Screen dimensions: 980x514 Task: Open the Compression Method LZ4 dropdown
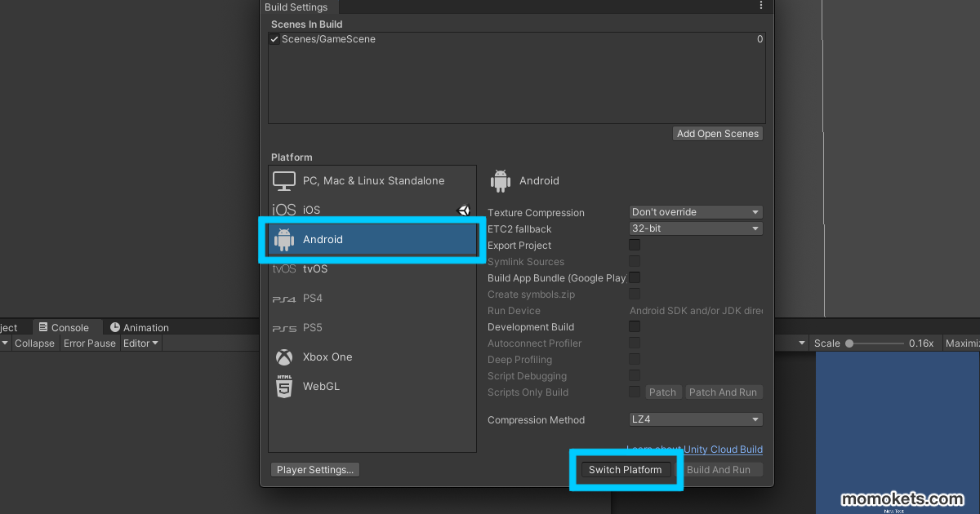point(694,419)
